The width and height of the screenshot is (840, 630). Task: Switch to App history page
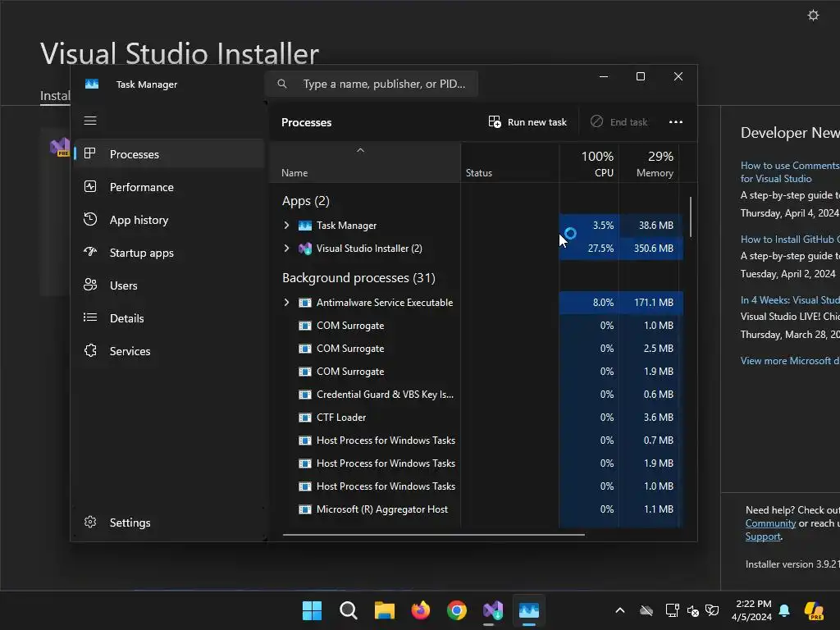click(x=169, y=220)
